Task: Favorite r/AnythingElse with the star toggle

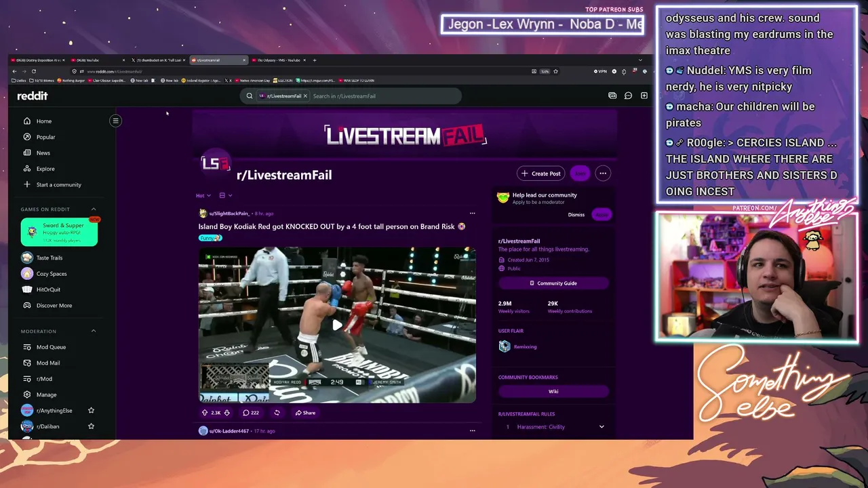Action: [x=91, y=411]
